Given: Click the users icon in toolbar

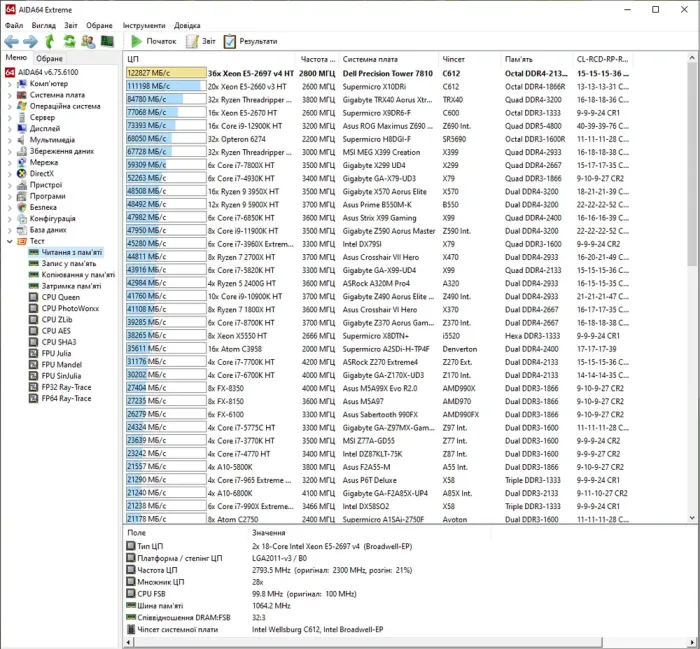Looking at the screenshot, I should tap(88, 41).
